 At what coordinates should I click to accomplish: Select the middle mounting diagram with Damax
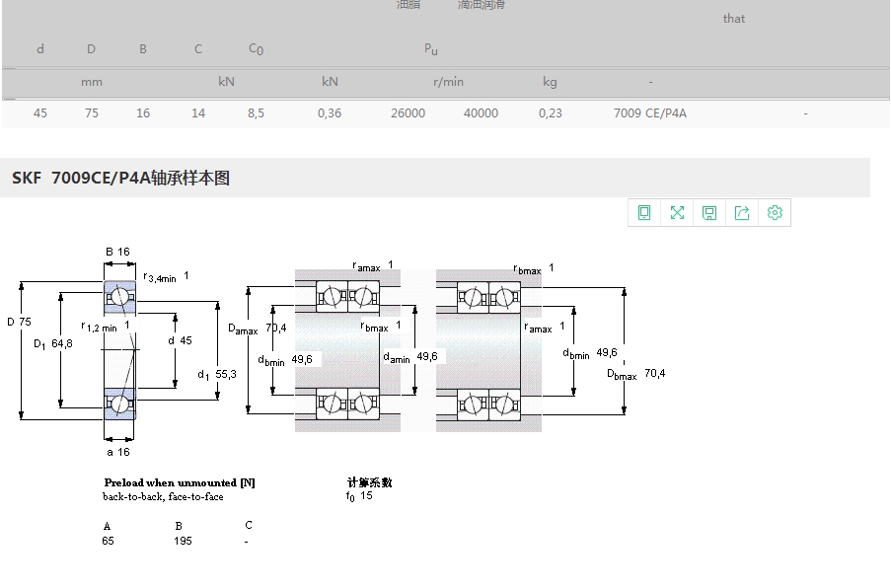(348, 350)
